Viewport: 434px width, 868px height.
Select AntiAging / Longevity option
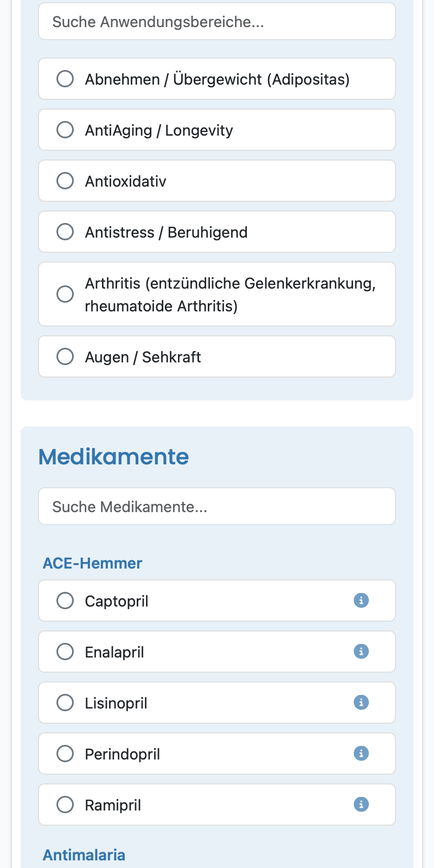point(65,130)
